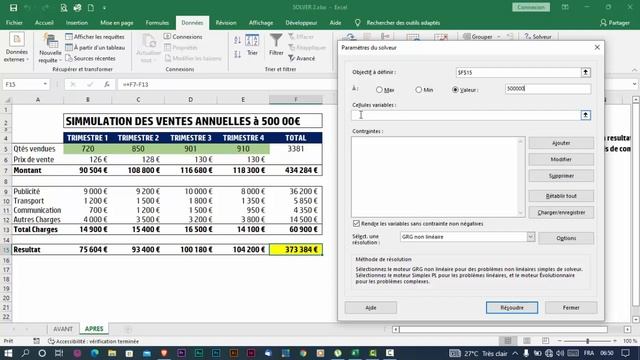This screenshot has height=360, width=640.
Task: Click Rétablir tout in the solver dialog
Action: click(561, 196)
